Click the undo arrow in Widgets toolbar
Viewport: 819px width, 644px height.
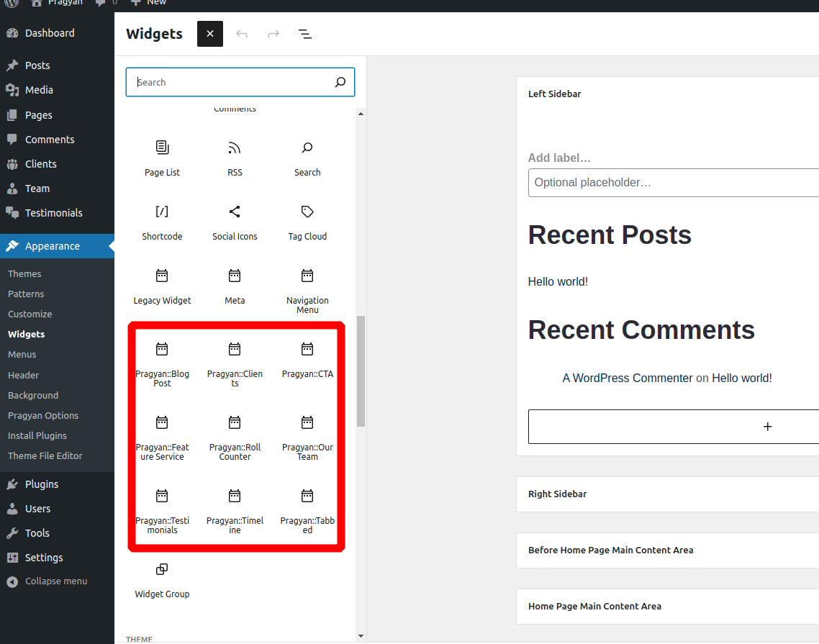click(x=242, y=34)
